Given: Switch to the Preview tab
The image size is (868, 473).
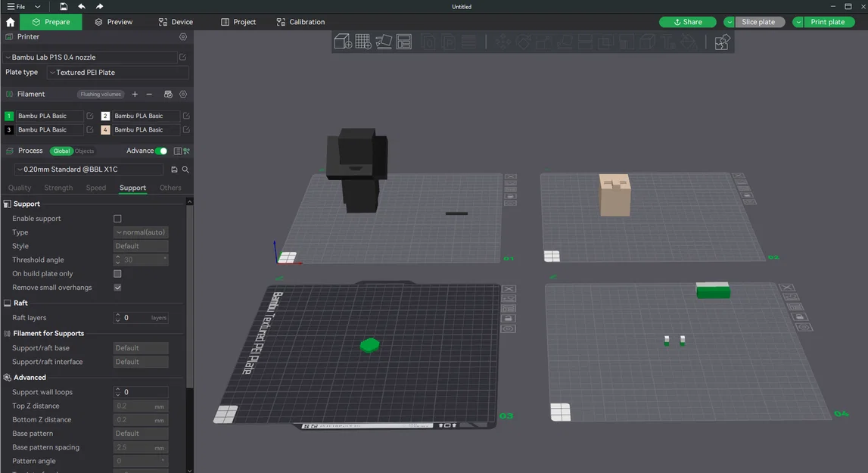Looking at the screenshot, I should (114, 22).
